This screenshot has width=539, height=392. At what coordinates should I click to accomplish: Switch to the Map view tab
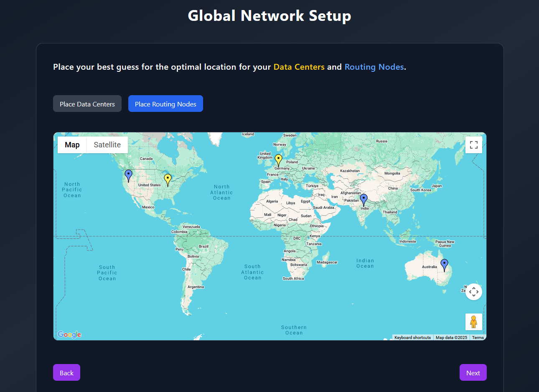point(72,145)
